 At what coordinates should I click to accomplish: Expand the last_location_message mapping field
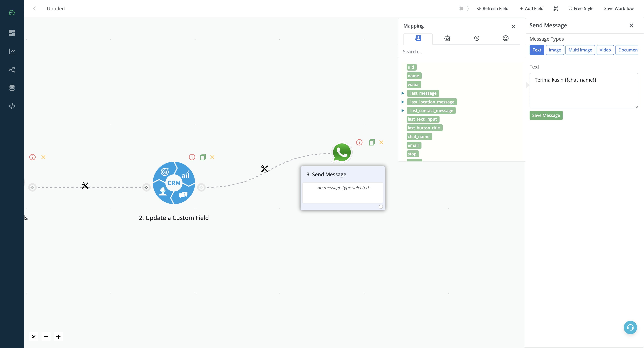click(402, 102)
